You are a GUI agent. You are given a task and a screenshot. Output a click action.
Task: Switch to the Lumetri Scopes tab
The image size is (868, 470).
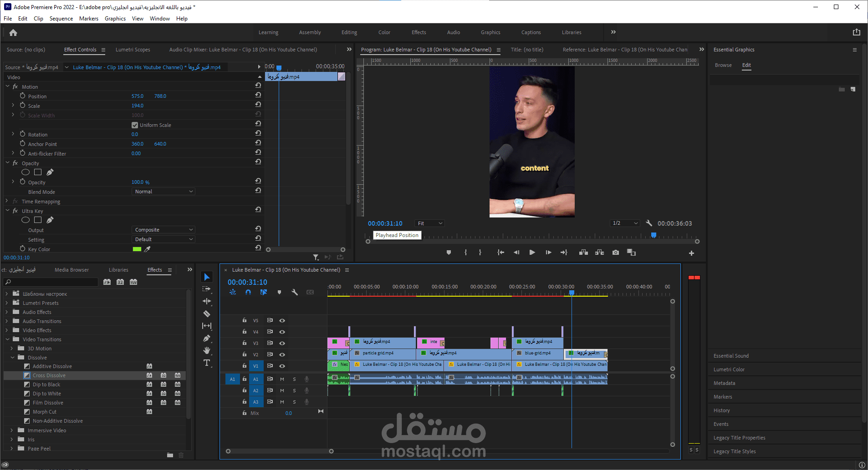(x=133, y=50)
